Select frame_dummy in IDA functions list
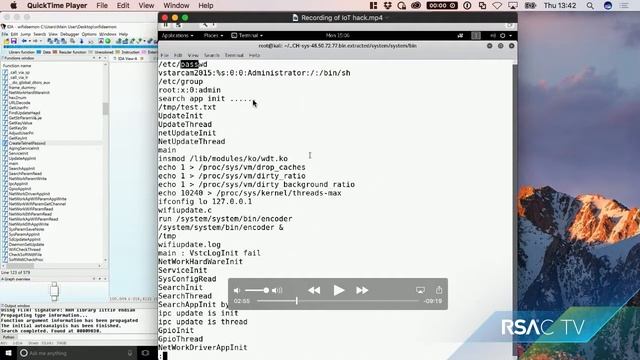The height and width of the screenshot is (360, 640). click(22, 87)
